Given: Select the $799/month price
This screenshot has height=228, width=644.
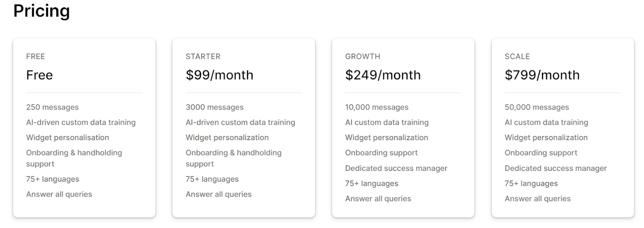Looking at the screenshot, I should point(542,75).
